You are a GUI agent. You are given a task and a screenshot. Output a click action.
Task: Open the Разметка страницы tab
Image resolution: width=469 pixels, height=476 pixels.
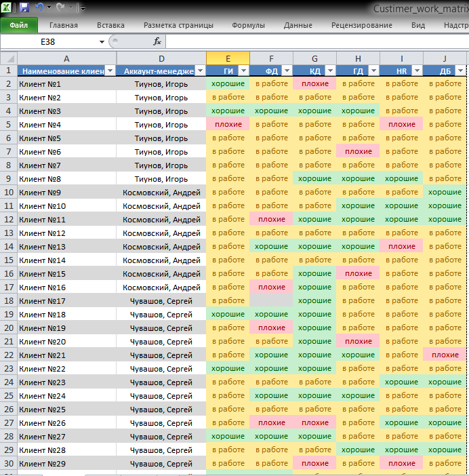178,25
